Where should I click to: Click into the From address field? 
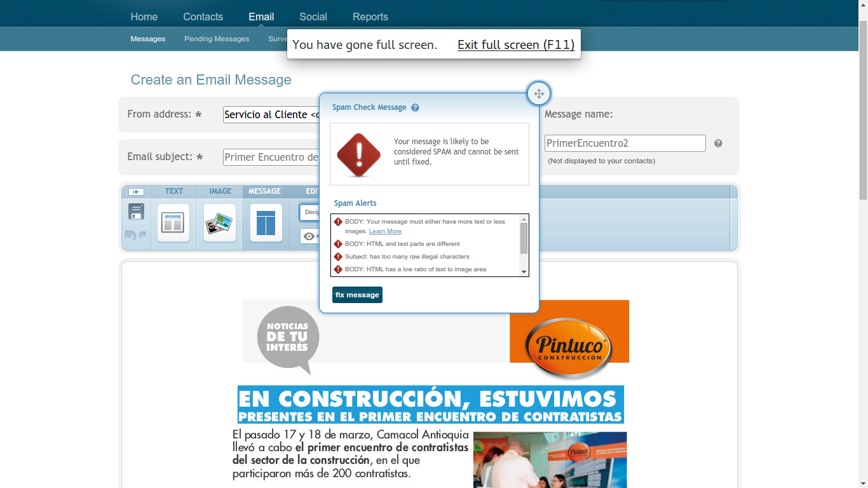point(271,114)
